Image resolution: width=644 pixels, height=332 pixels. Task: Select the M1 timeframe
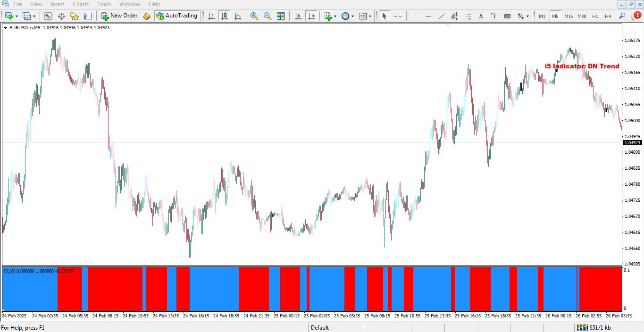(x=542, y=16)
